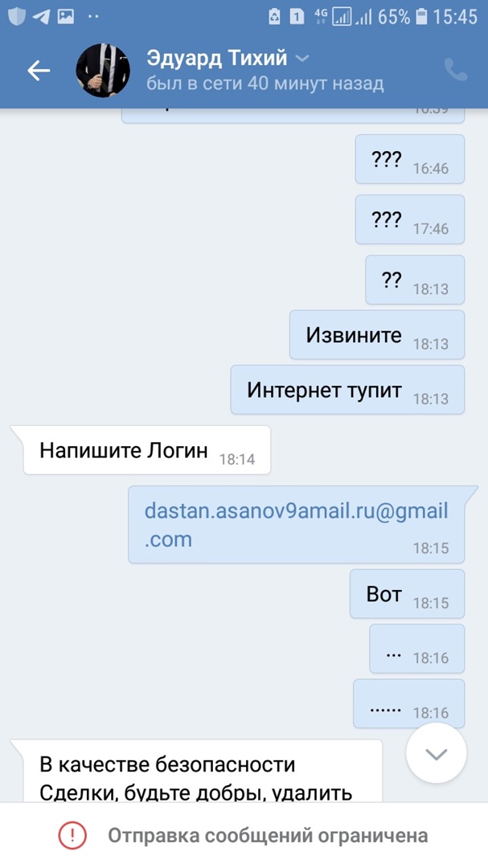
Task: Tap the image notification icon in status bar
Action: (66, 17)
